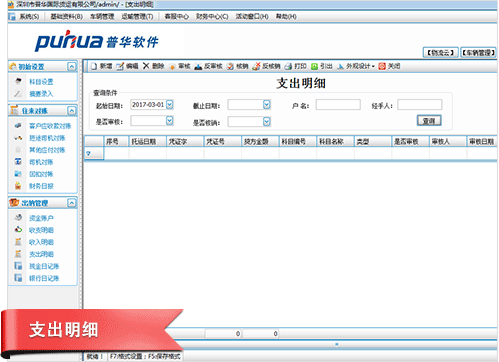This screenshot has width=499, height=362.
Task: Click the 新增 (New) toolbar icon
Action: [x=94, y=66]
